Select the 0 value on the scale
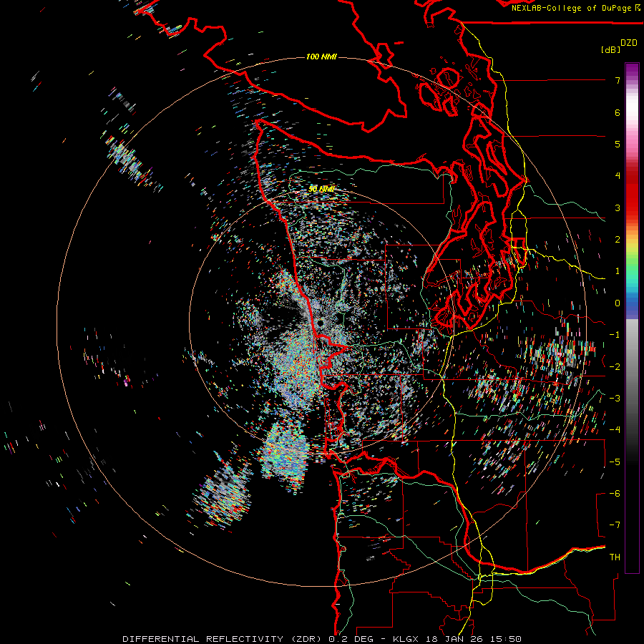 click(x=618, y=303)
